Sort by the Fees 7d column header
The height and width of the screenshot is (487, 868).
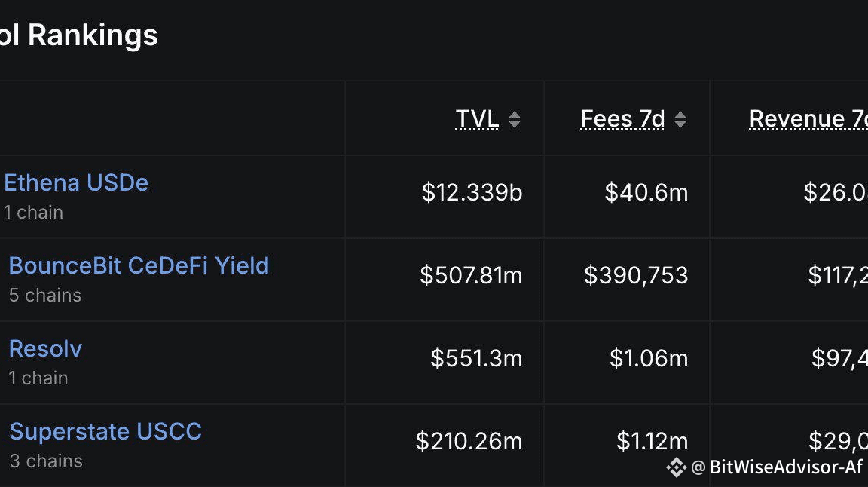622,118
